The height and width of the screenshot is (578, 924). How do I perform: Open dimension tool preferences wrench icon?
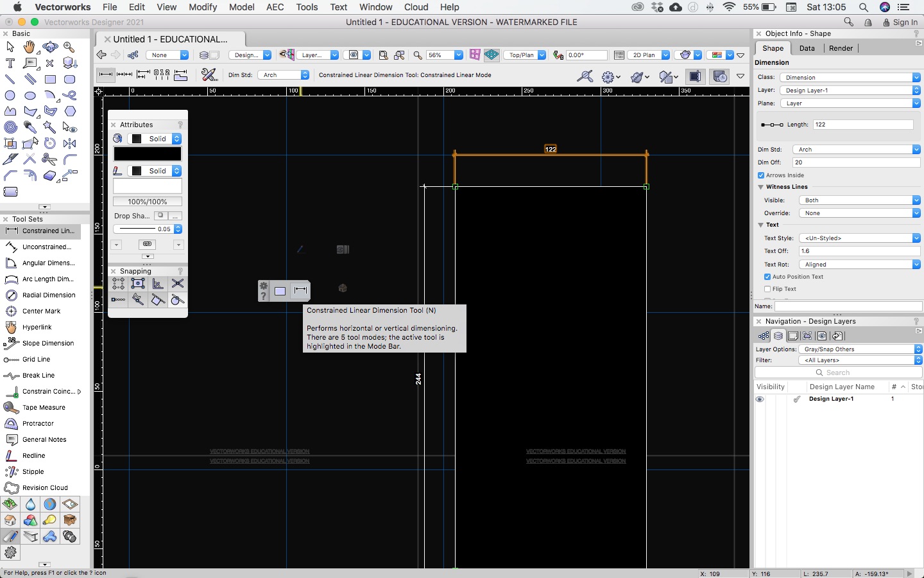pyautogui.click(x=209, y=75)
